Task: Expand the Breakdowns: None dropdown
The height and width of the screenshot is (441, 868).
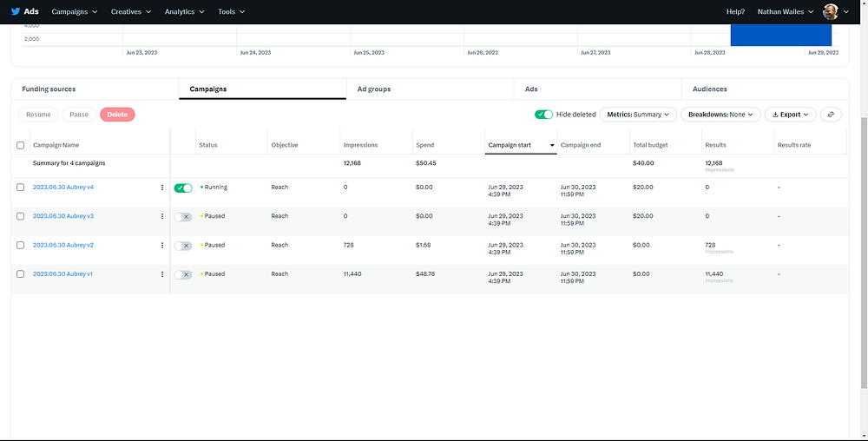Action: click(720, 115)
